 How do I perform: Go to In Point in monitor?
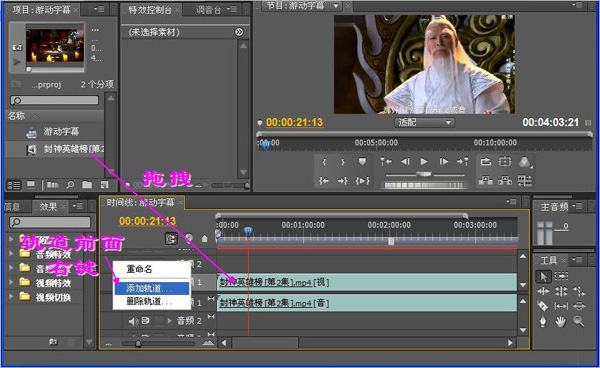[324, 181]
